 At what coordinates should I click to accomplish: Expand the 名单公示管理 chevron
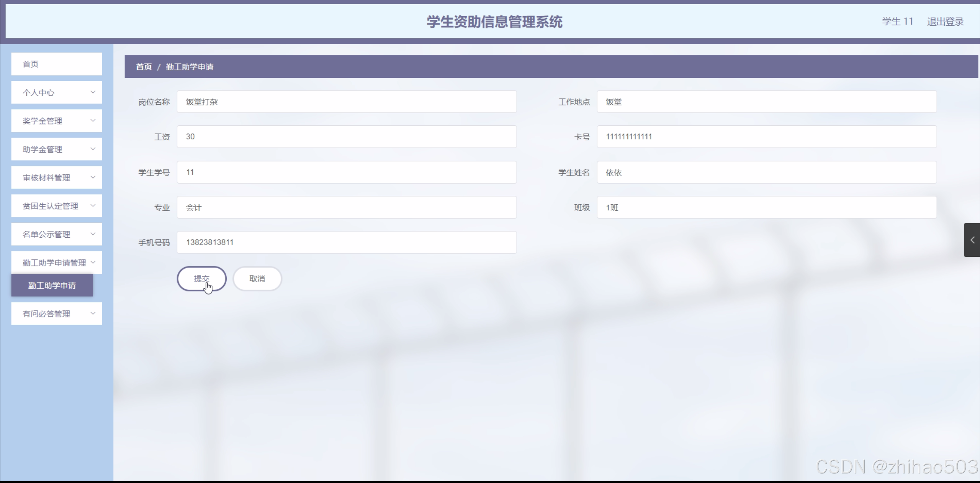pos(93,234)
